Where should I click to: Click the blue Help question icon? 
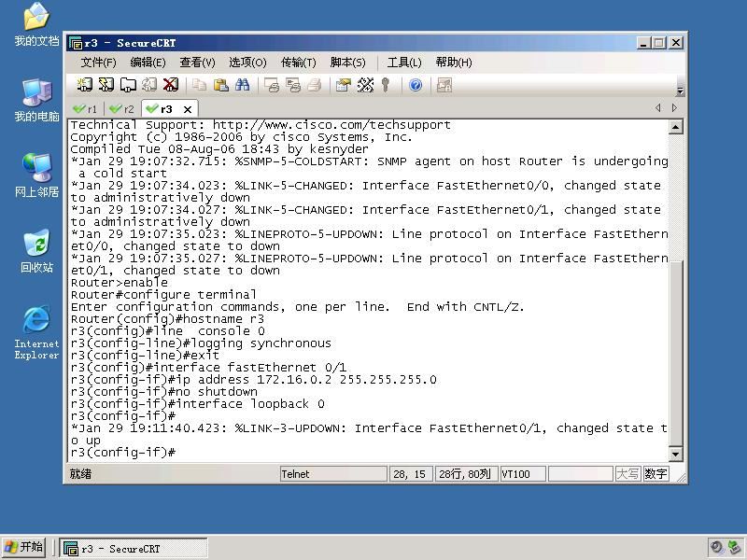(x=416, y=85)
